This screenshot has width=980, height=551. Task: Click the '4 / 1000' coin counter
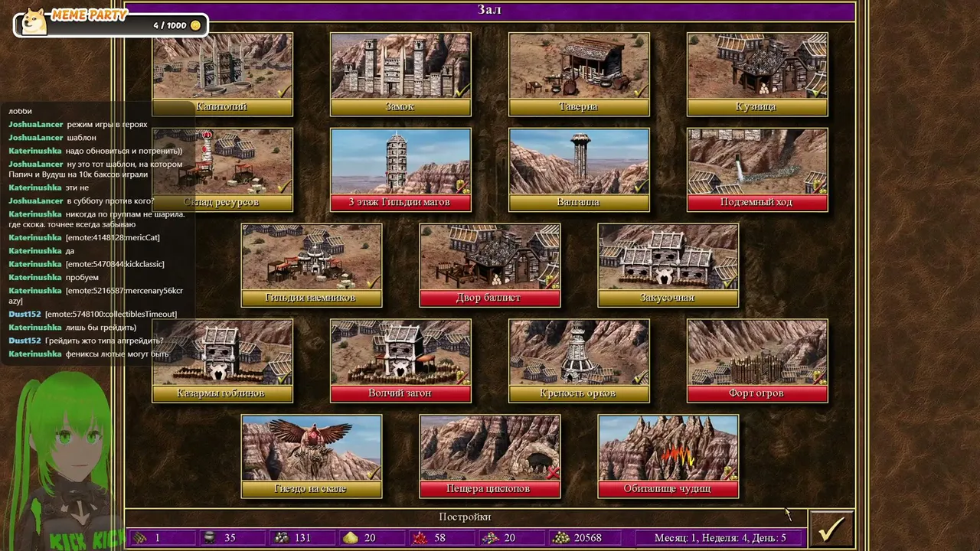(x=170, y=25)
